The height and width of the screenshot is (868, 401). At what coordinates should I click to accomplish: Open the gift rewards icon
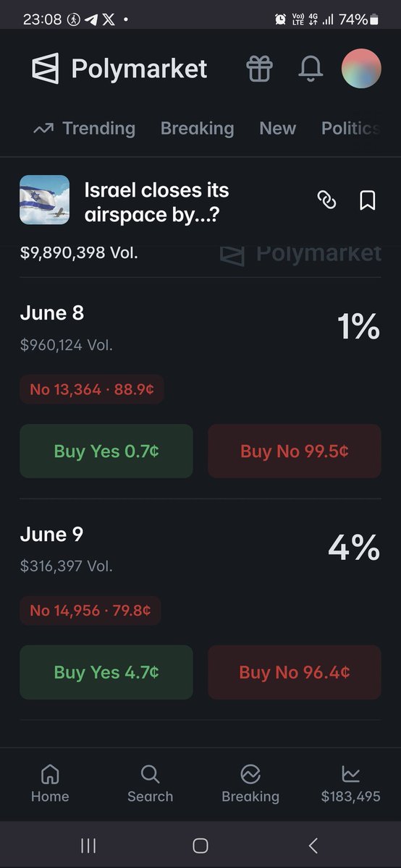point(259,69)
